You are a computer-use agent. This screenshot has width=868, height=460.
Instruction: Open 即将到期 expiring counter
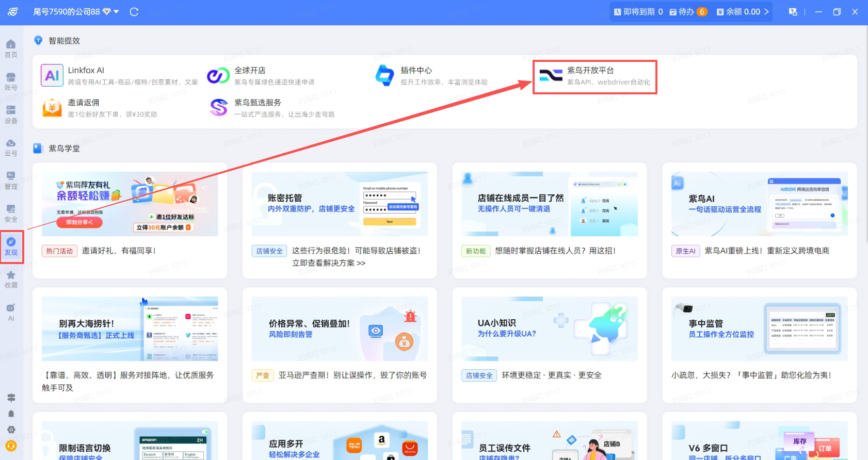[638, 12]
